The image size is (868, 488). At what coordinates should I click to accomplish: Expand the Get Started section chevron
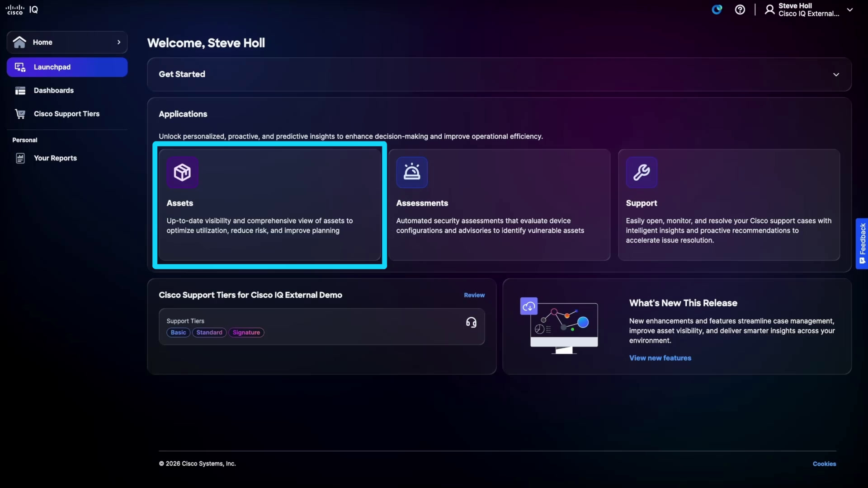pyautogui.click(x=836, y=75)
